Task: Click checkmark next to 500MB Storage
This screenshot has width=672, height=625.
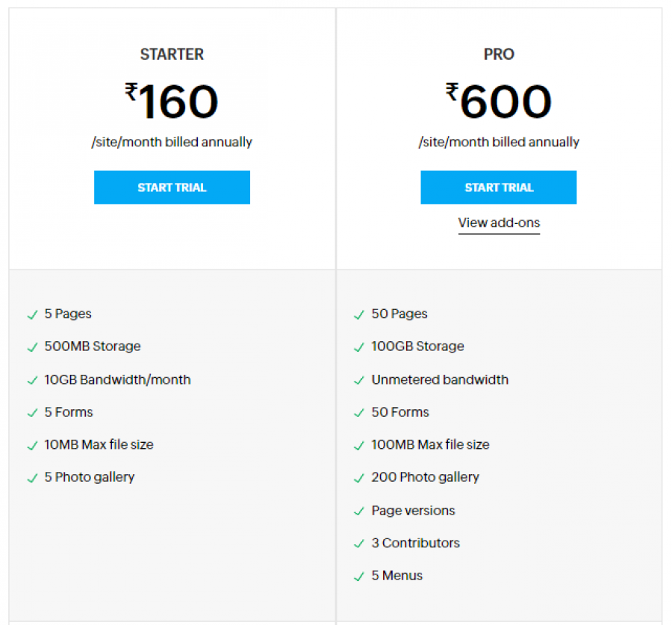Action: 32,347
